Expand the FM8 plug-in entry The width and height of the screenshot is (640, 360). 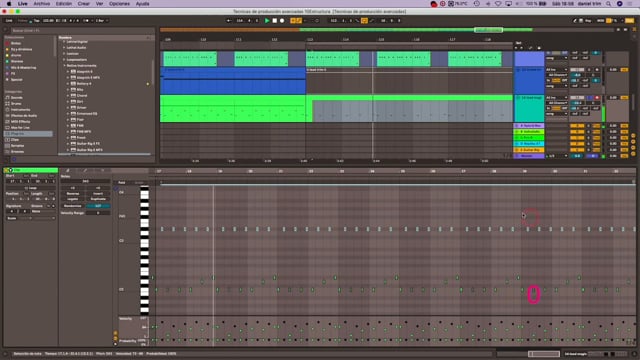pos(68,125)
